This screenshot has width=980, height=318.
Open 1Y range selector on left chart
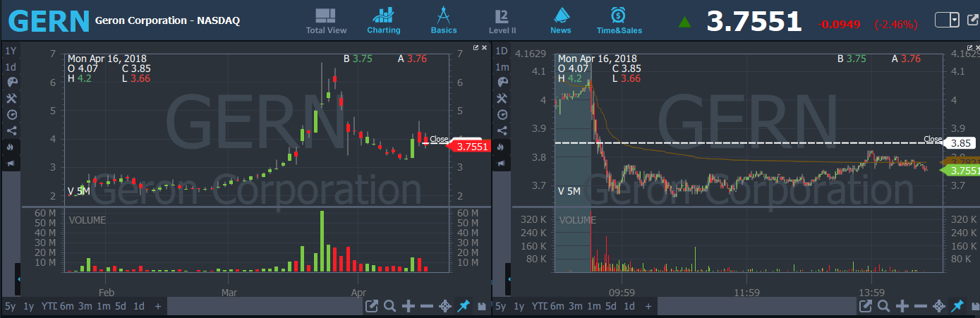(x=11, y=51)
